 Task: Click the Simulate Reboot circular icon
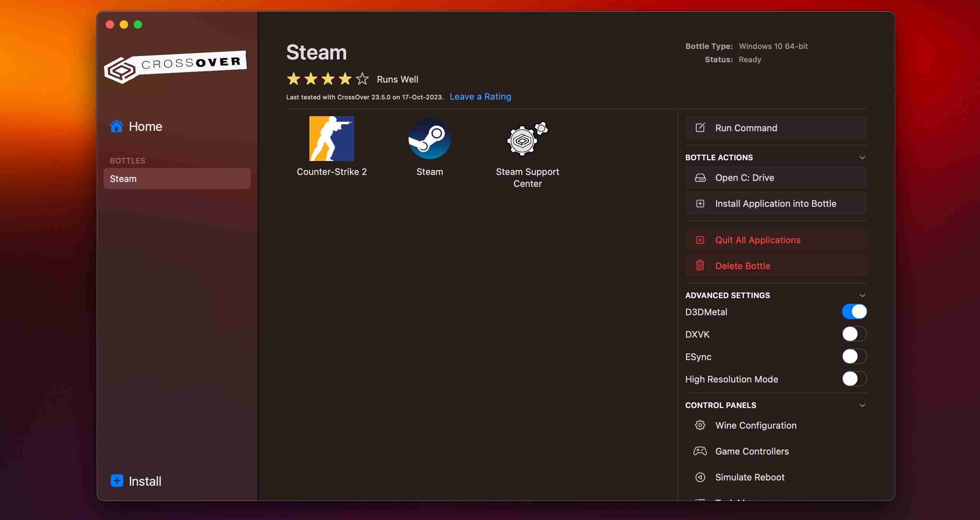coord(700,477)
